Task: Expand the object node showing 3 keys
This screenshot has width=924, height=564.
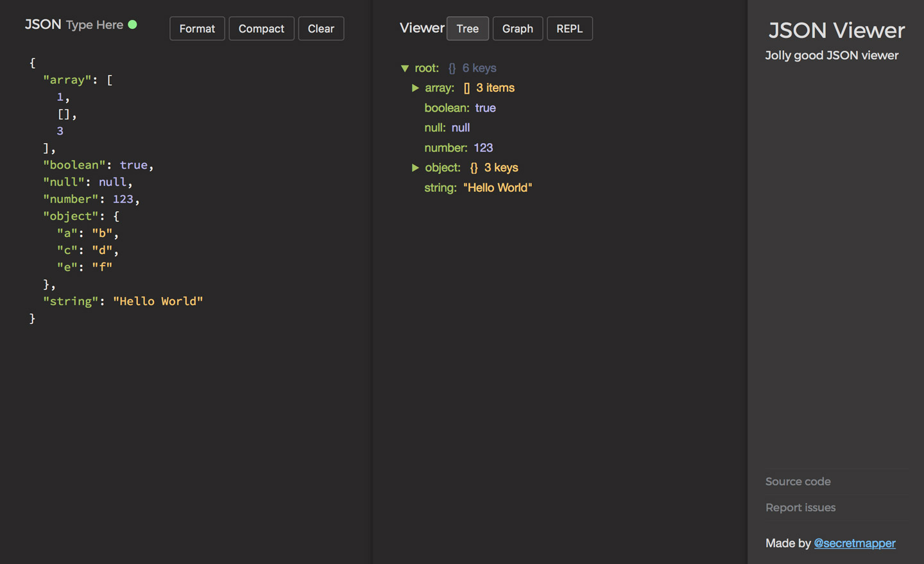Action: tap(415, 167)
